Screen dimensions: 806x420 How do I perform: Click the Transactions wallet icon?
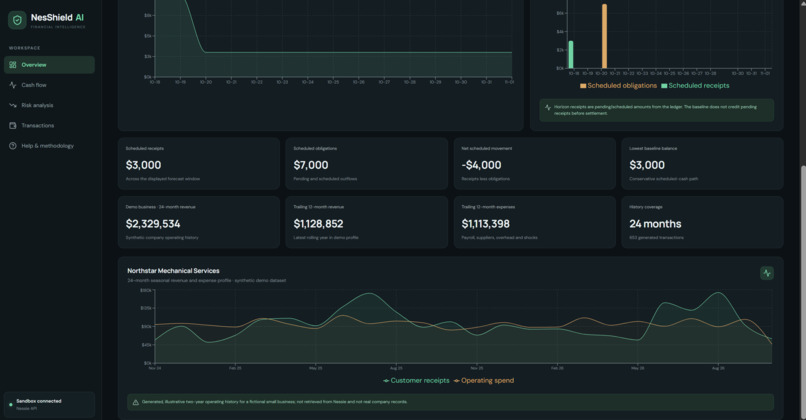pyautogui.click(x=13, y=125)
